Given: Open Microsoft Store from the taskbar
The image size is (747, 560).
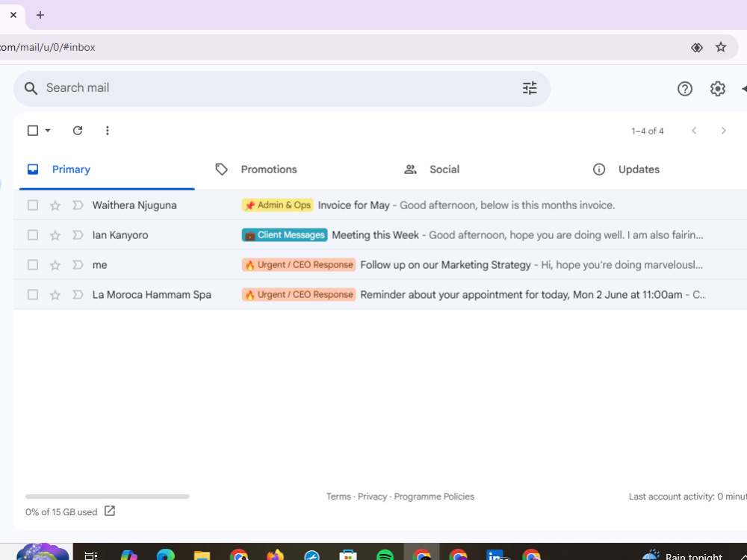Looking at the screenshot, I should click(348, 555).
